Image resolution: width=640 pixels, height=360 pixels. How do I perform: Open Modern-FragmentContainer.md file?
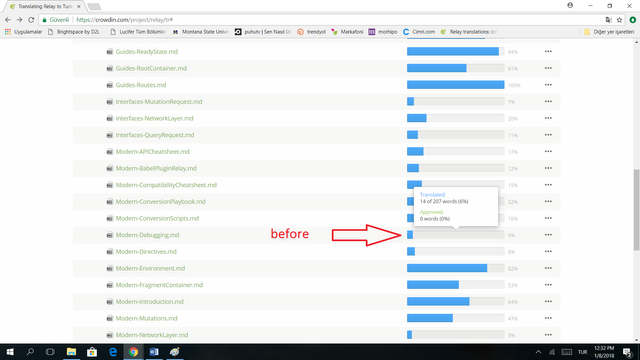159,285
